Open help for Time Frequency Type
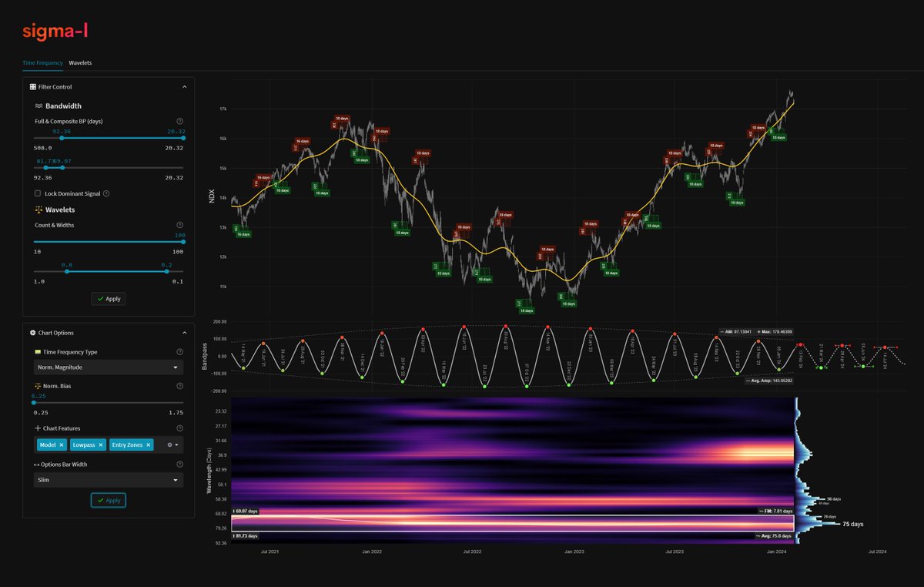 click(179, 351)
